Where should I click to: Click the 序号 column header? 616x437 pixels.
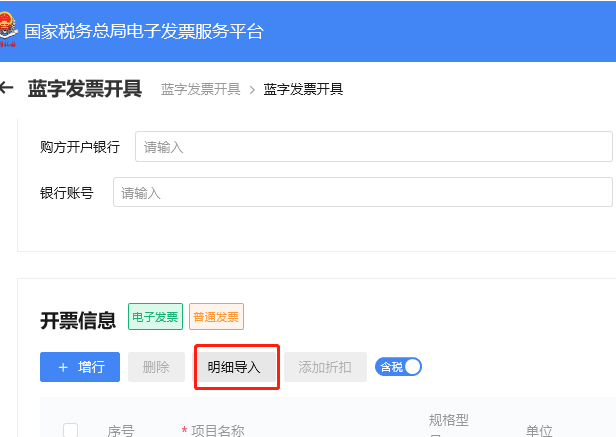pos(121,430)
